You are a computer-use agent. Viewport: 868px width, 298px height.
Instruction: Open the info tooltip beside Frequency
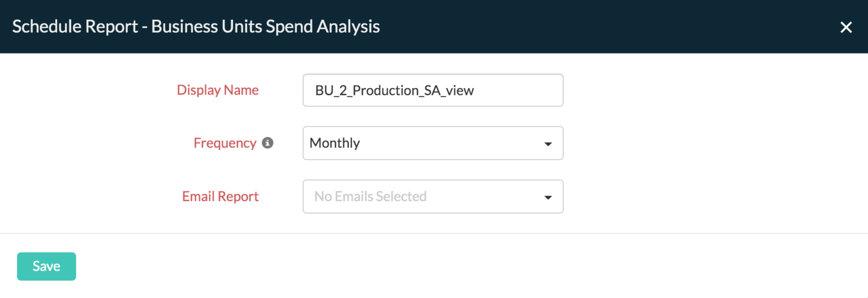[x=268, y=143]
